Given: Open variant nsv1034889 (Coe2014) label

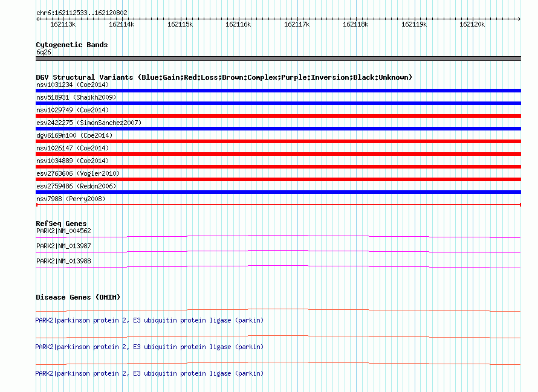Looking at the screenshot, I should (x=73, y=161).
